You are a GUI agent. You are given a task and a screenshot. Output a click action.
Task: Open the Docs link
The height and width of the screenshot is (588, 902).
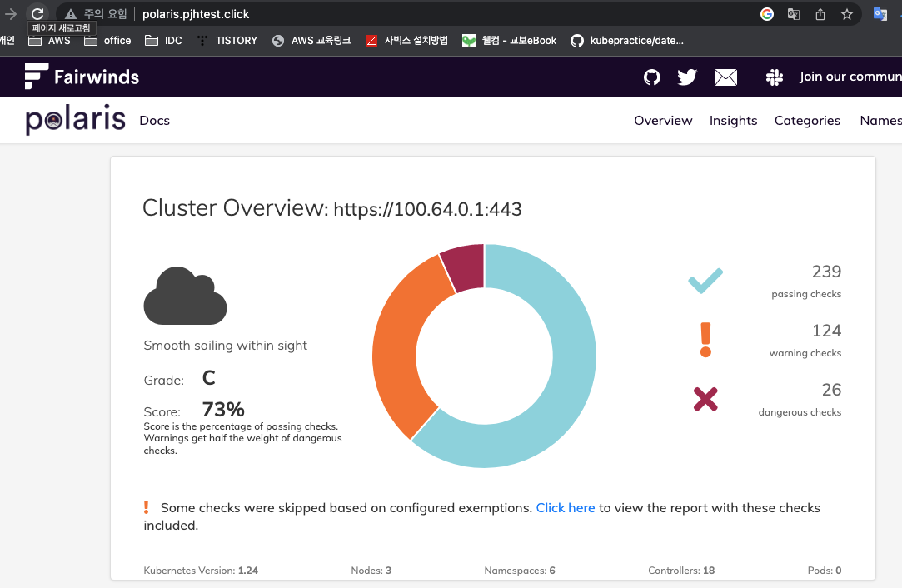tap(154, 120)
